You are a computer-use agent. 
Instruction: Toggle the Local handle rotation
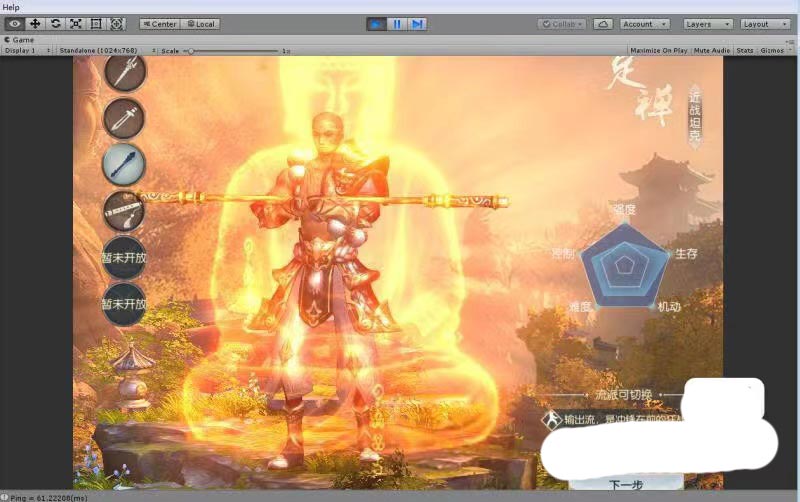pyautogui.click(x=201, y=24)
